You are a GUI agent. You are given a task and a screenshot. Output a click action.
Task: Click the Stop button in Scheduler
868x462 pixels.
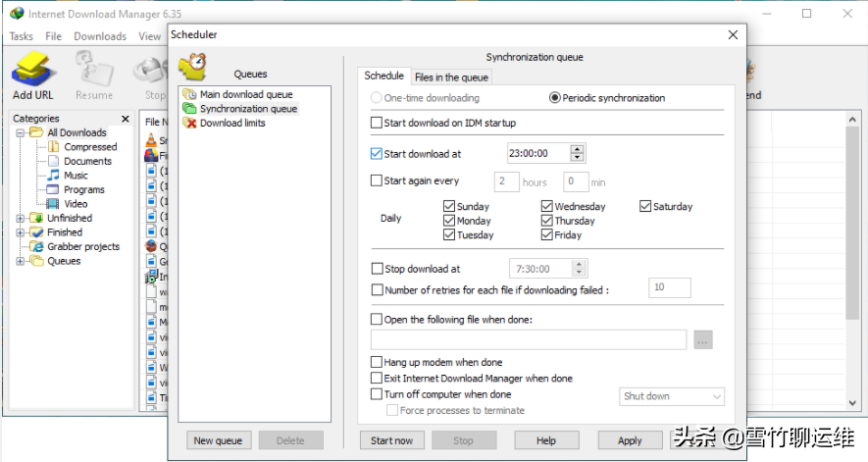pos(463,441)
